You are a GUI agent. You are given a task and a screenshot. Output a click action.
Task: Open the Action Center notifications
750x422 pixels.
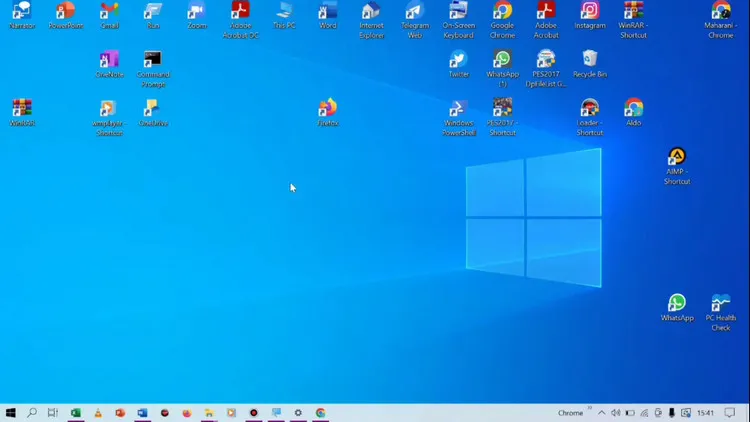click(x=729, y=412)
